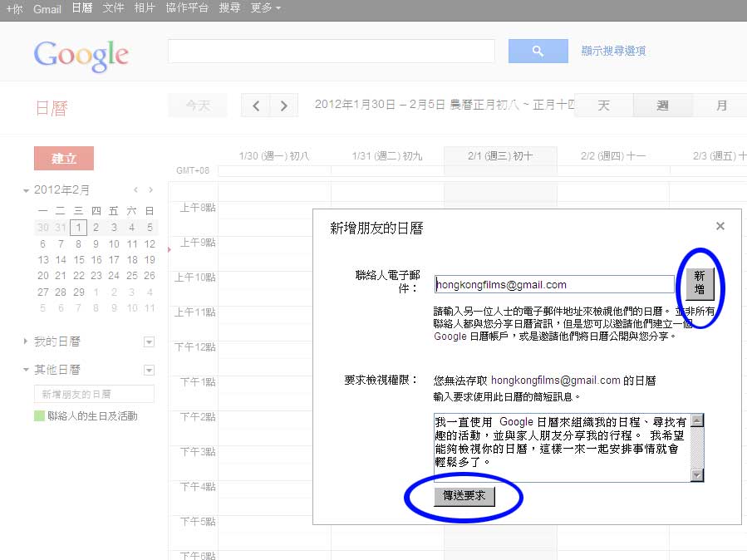Go to next week with right arrow
747x560 pixels.
284,106
